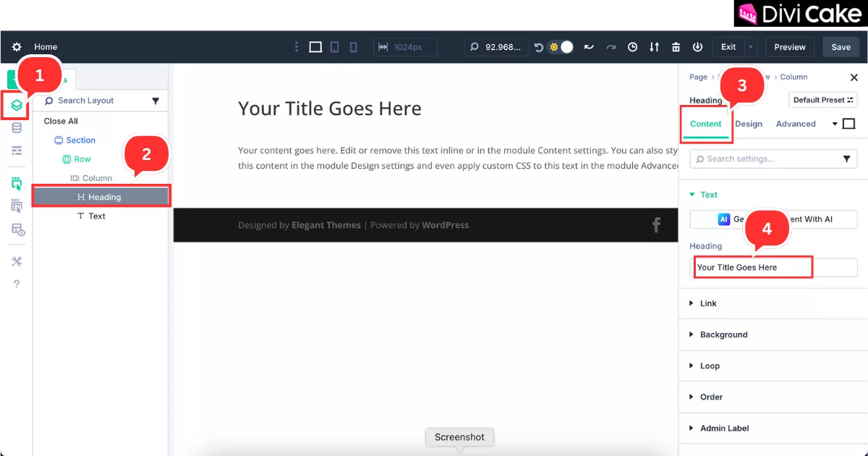Open editing history clock icon

coord(633,47)
